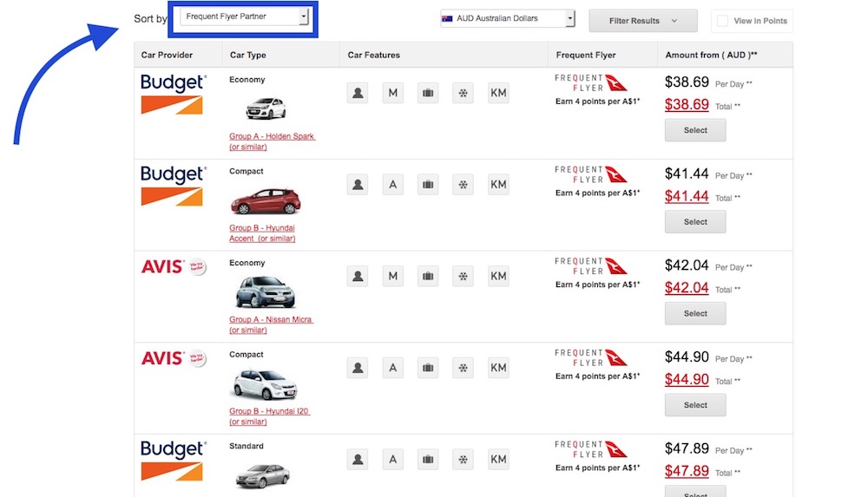Screen dimensions: 868x497
Task: Click the KM mileage icon for Budget Compact
Action: [x=498, y=184]
